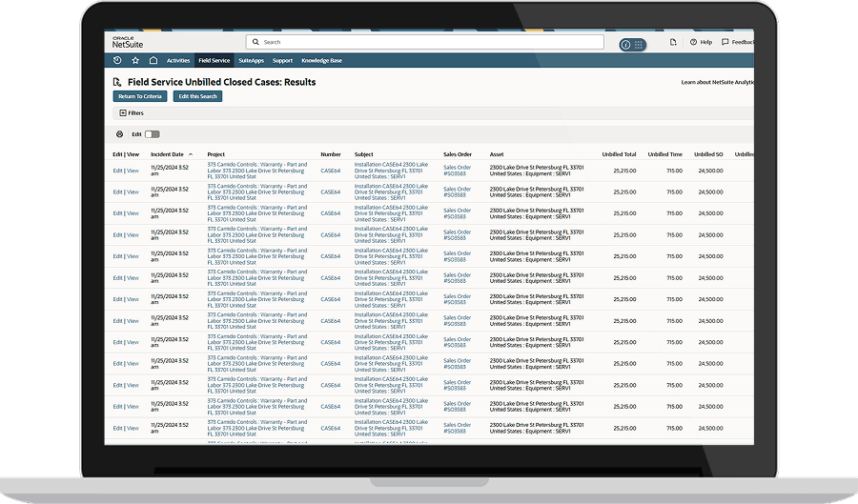The image size is (858, 504).
Task: Sort by the Project column header
Action: 215,154
